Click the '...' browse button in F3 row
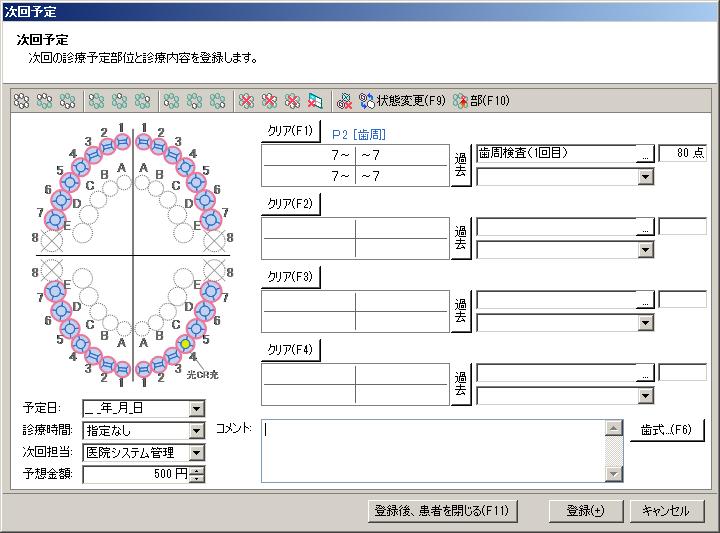This screenshot has height=533, width=720. 645,300
